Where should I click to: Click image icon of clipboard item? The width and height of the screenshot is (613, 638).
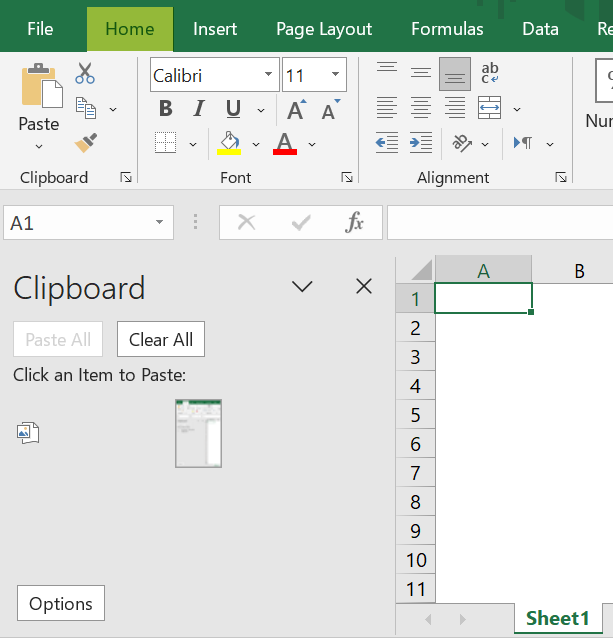[x=28, y=432]
